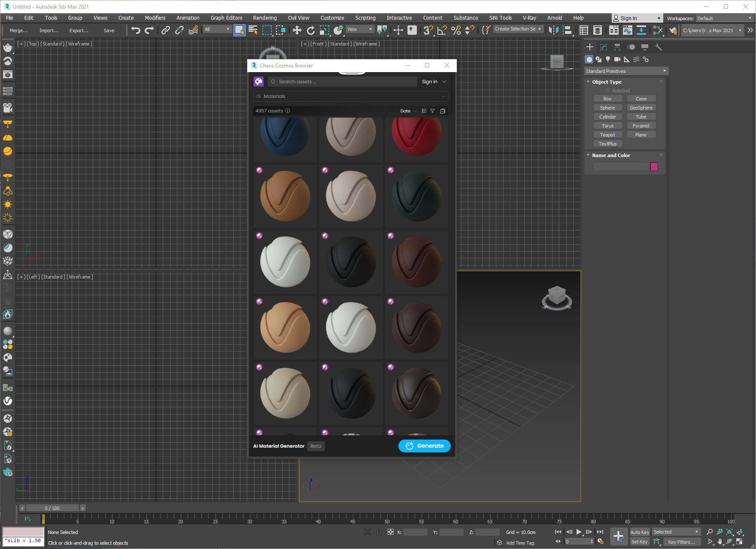
Task: Click the Merge... toolbar button
Action: click(18, 30)
